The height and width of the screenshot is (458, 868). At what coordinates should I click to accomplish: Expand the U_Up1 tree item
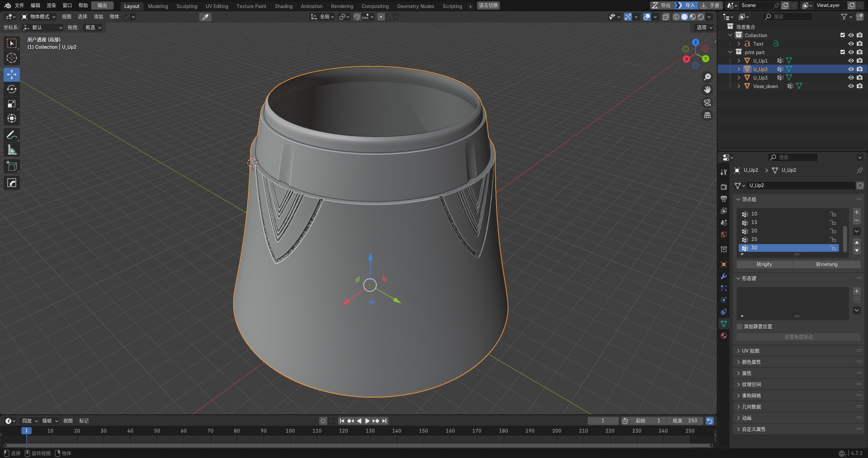[739, 61]
